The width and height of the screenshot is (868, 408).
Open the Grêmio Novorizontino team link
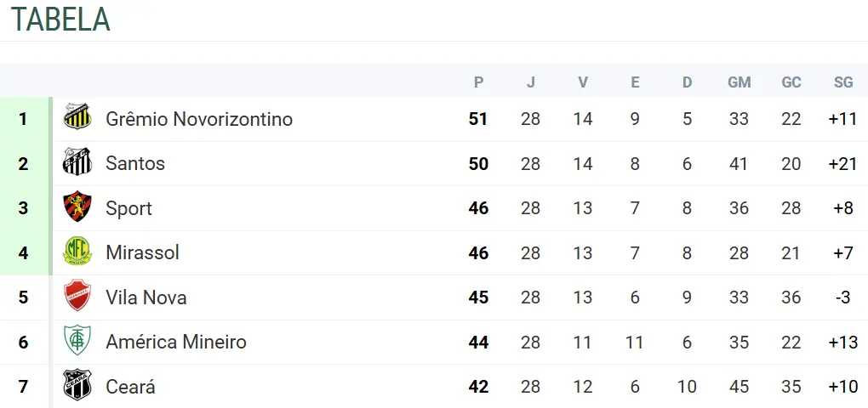coord(198,119)
